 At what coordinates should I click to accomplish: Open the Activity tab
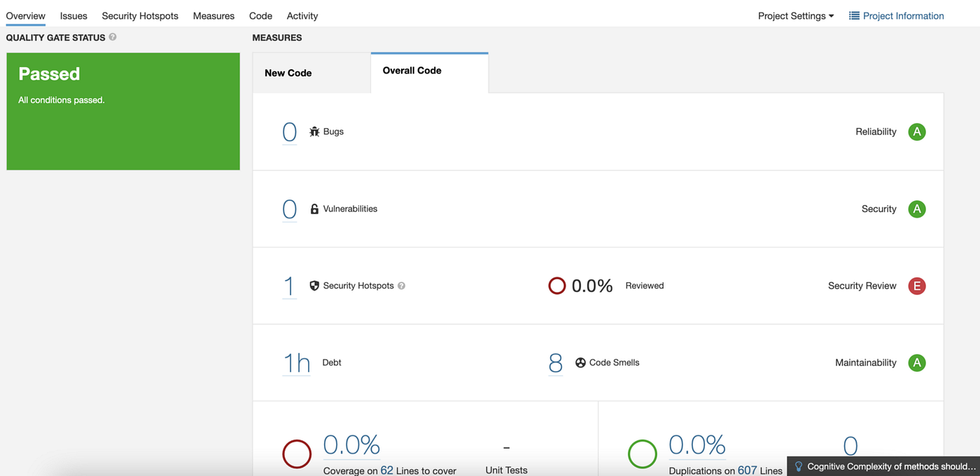[302, 15]
